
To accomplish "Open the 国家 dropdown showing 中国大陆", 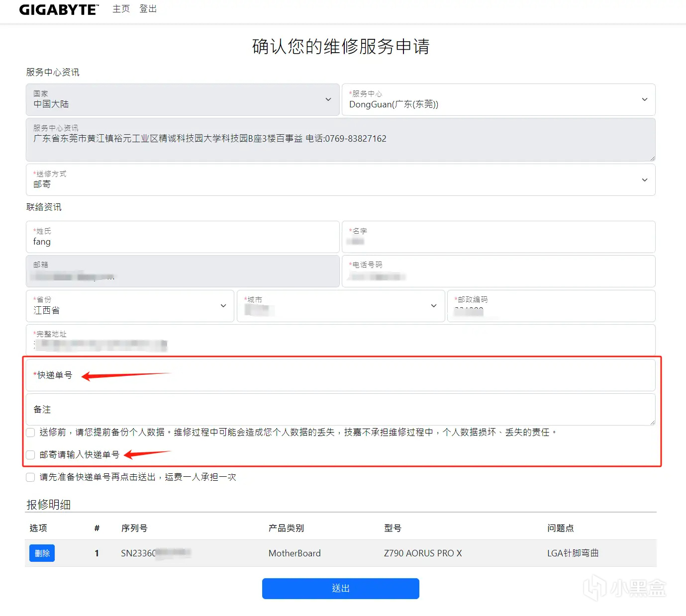I will 183,99.
